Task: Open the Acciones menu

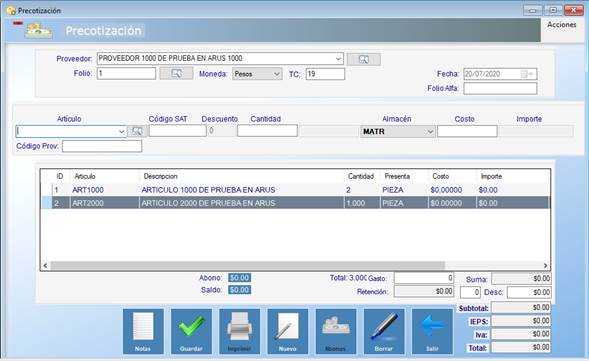Action: (x=562, y=25)
